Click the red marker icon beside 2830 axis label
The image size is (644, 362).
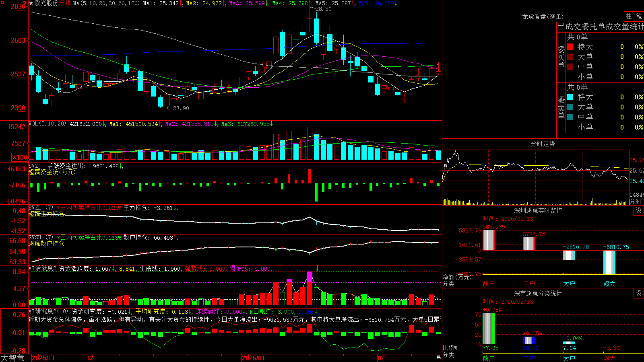(25, 4)
